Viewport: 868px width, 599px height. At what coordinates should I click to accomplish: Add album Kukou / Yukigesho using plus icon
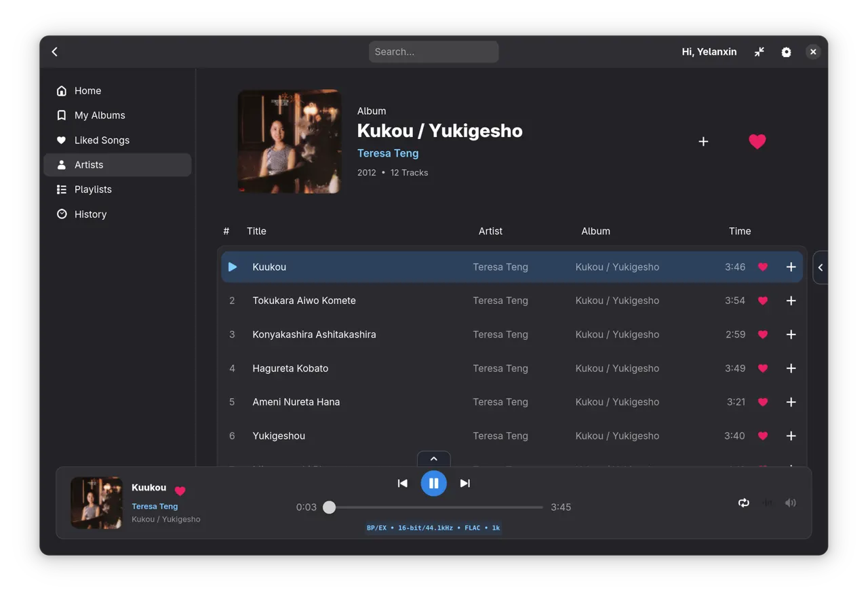[703, 141]
